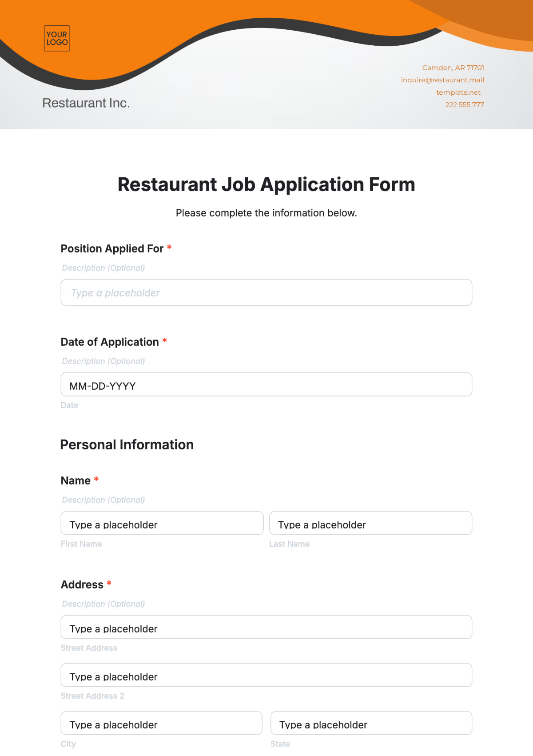Click the City input field
Viewport: 533px width, 756px height.
click(162, 723)
